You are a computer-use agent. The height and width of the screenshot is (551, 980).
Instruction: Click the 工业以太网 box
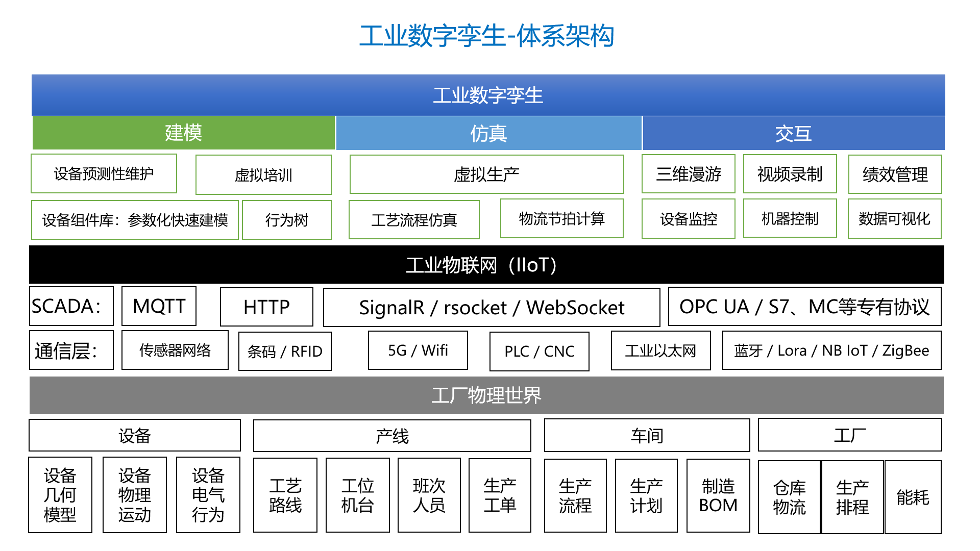tap(660, 350)
